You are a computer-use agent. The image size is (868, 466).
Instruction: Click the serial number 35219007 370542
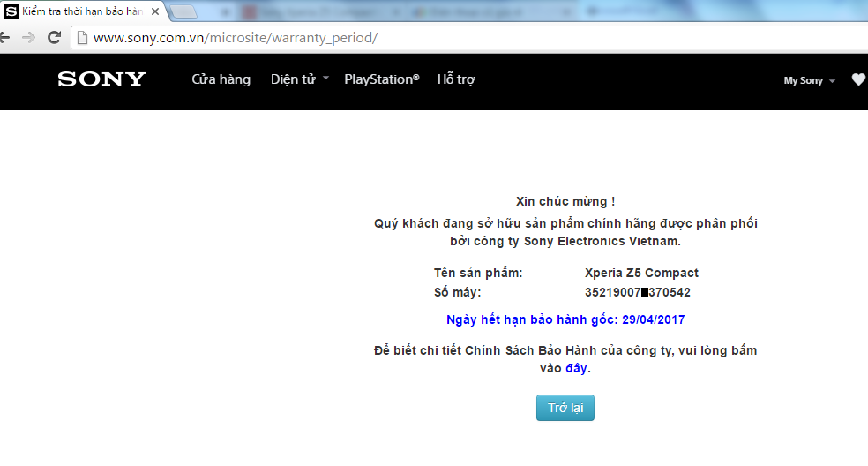coord(638,292)
